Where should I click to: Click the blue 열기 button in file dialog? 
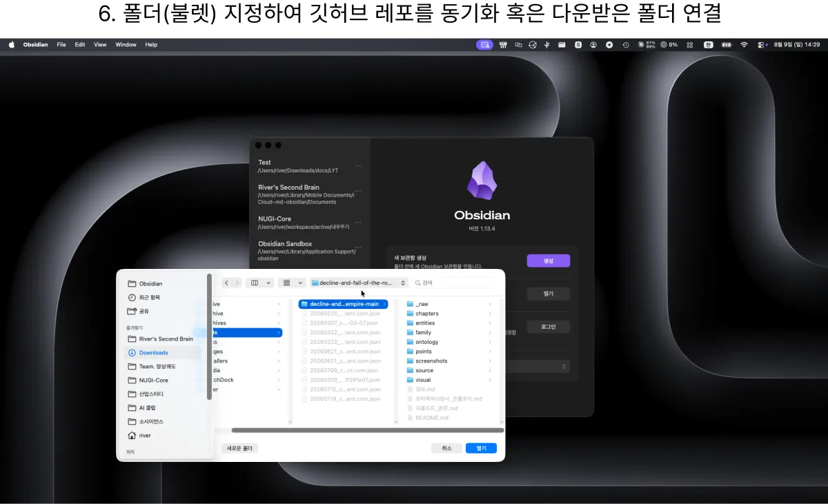click(x=481, y=448)
